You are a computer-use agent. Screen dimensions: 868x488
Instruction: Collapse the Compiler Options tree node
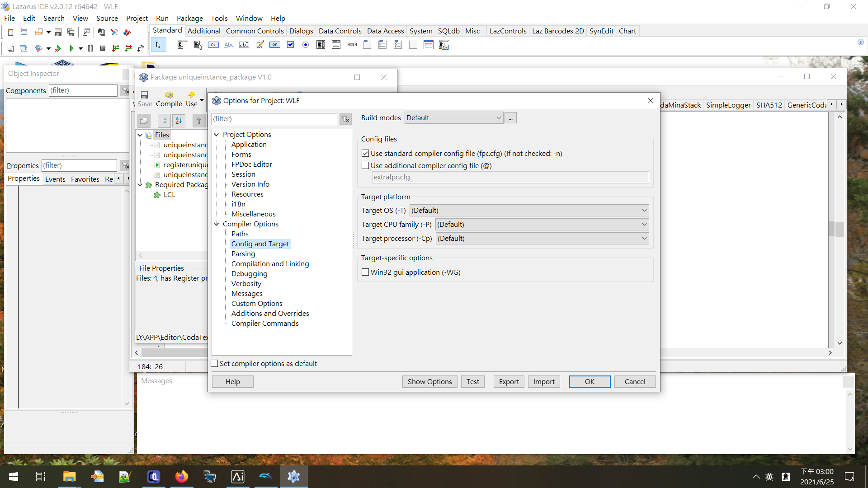(x=217, y=224)
